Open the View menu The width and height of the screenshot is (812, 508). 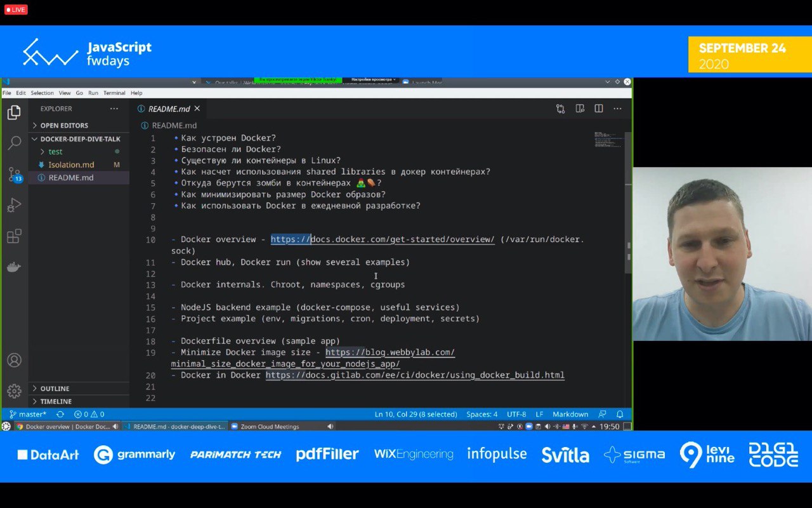click(x=65, y=93)
